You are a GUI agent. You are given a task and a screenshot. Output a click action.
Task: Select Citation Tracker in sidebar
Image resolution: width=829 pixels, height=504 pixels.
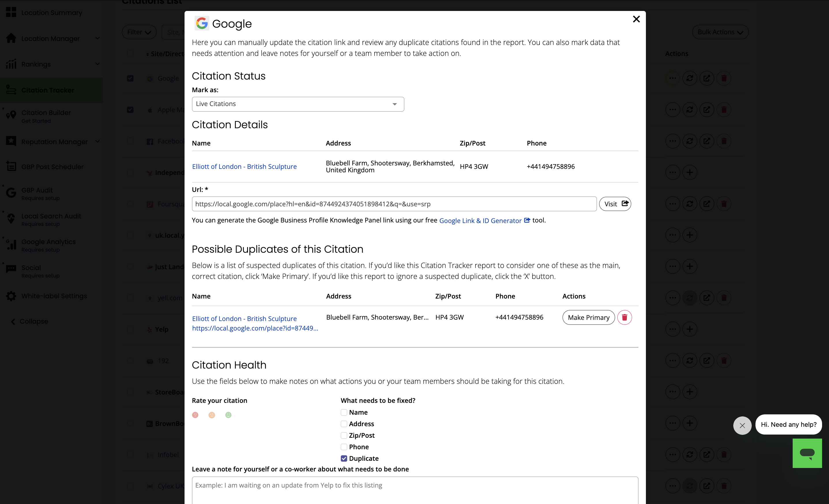(x=52, y=90)
